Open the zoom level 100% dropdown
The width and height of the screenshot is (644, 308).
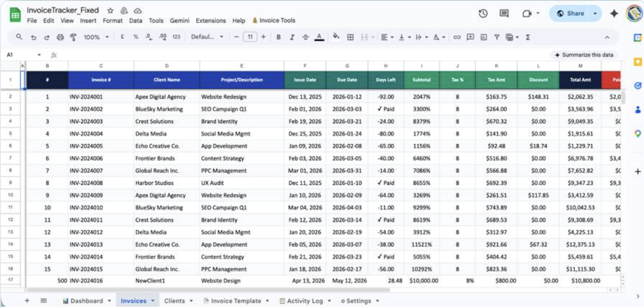point(96,37)
